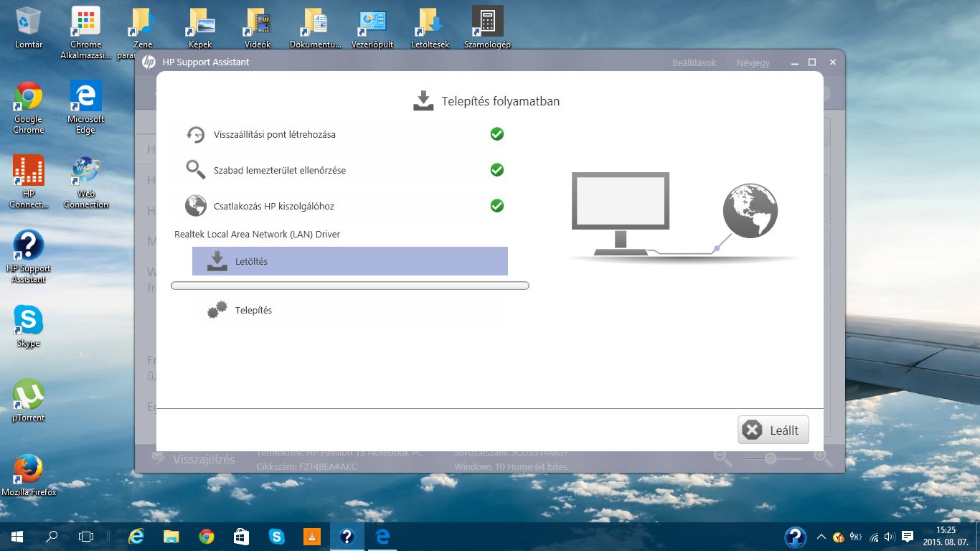The height and width of the screenshot is (551, 980).
Task: Click the zoom out magnifier icon
Action: pos(722,458)
